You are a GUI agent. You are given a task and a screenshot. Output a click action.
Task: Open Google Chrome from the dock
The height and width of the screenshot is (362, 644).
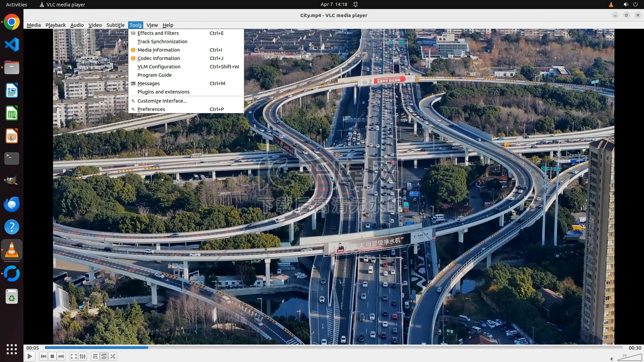tap(12, 22)
